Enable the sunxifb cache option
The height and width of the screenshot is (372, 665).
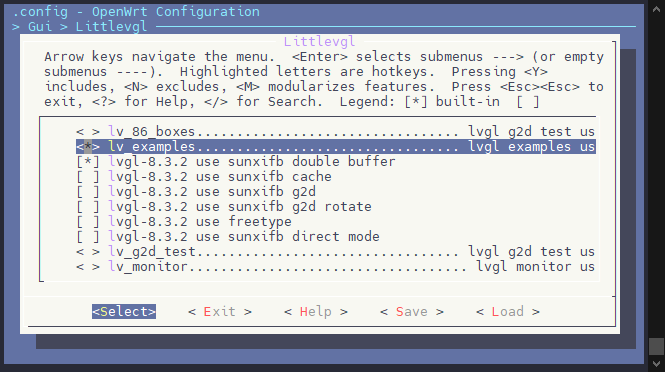(x=88, y=177)
